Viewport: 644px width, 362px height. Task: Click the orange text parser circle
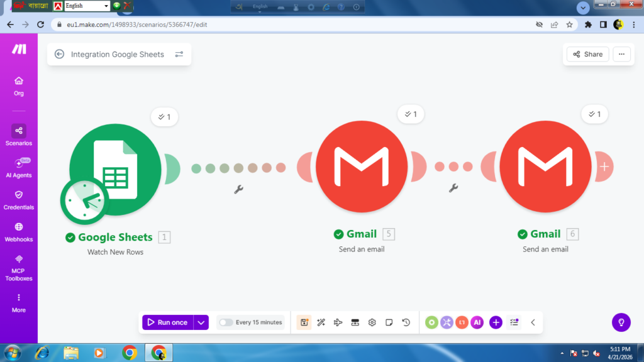tap(462, 322)
